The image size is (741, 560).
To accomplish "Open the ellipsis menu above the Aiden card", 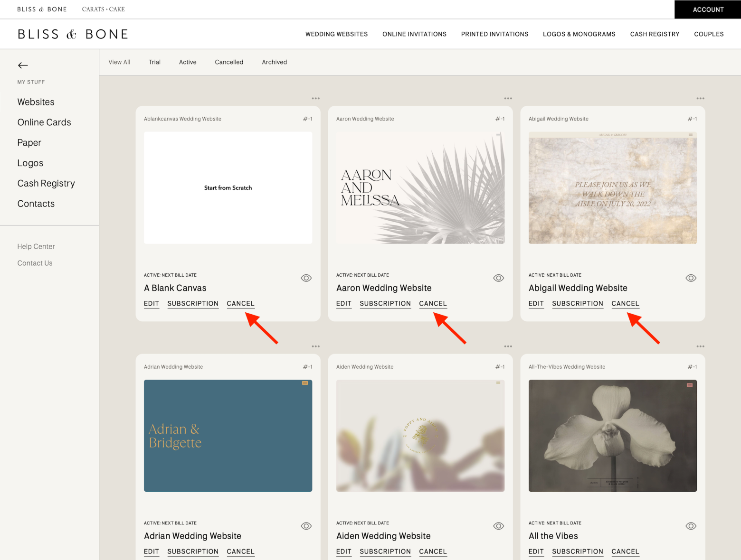I will click(508, 346).
